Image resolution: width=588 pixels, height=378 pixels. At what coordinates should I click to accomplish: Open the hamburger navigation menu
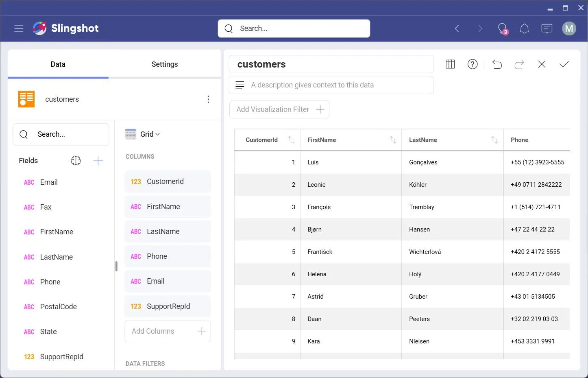coord(19,28)
